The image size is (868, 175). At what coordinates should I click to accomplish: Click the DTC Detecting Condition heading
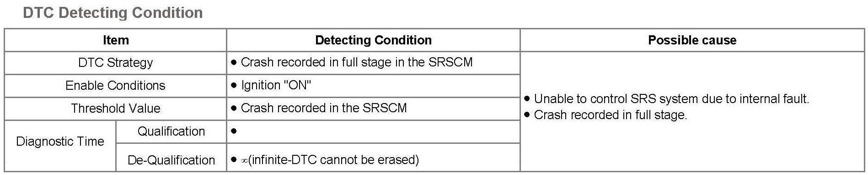113,12
